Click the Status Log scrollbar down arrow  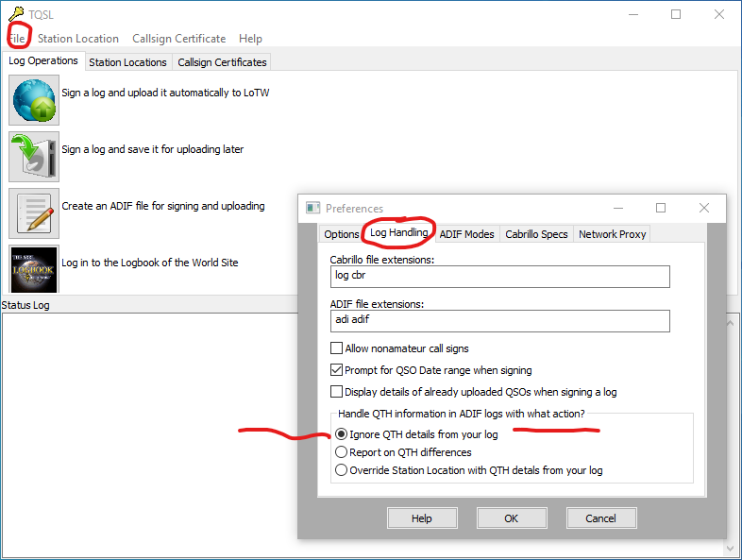click(730, 548)
